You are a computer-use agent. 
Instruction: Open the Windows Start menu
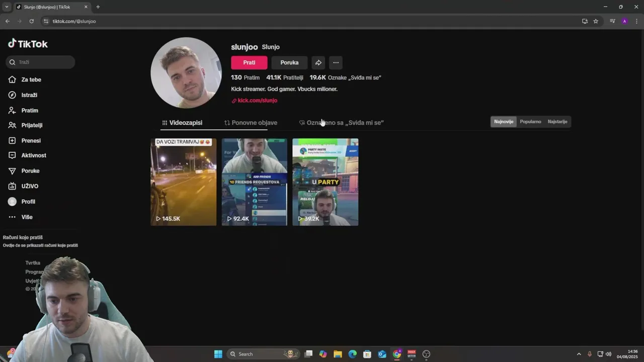218,354
